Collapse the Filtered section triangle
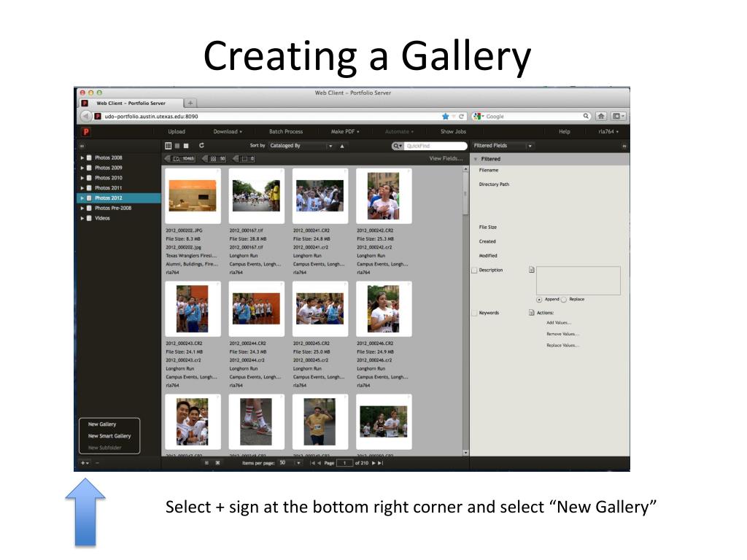Image resolution: width=747 pixels, height=560 pixels. pos(476,159)
